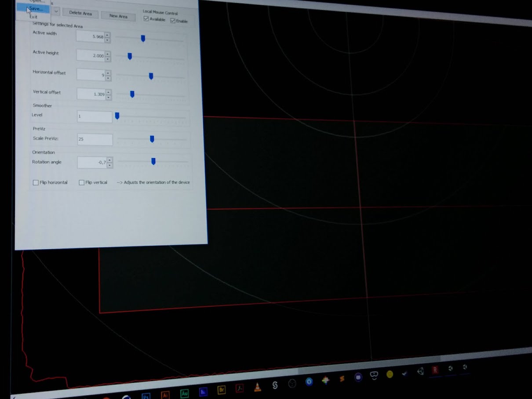
Task: Toggle the Flip horizontal checkbox
Action: click(x=36, y=182)
